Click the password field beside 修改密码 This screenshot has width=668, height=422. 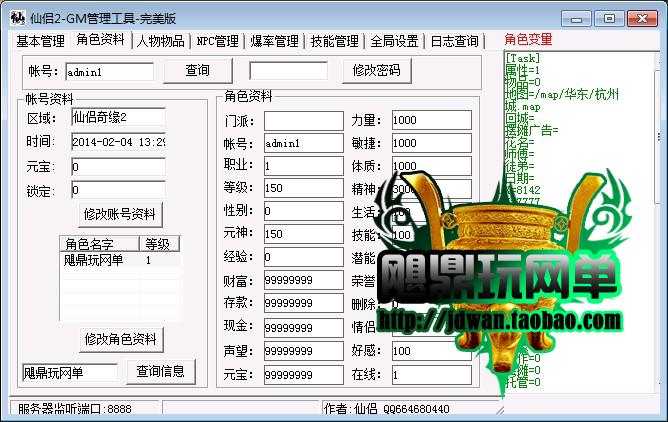click(288, 71)
